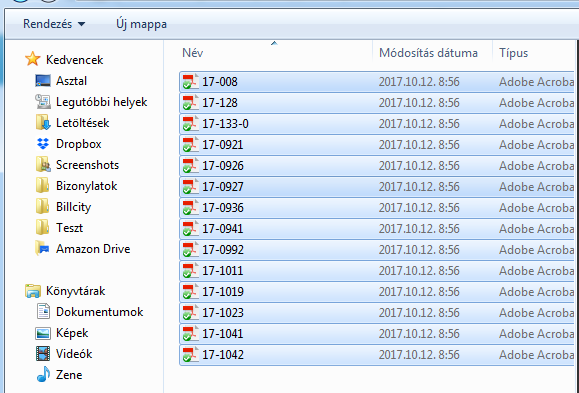Screen dimensions: 579x393
Task: Open the Letöltések folder icon
Action: (43, 123)
